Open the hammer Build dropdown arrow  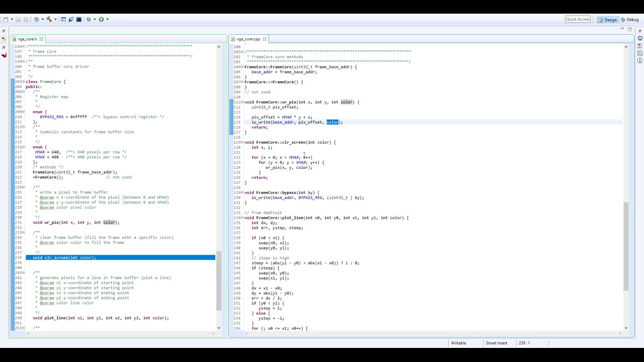pyautogui.click(x=55, y=19)
